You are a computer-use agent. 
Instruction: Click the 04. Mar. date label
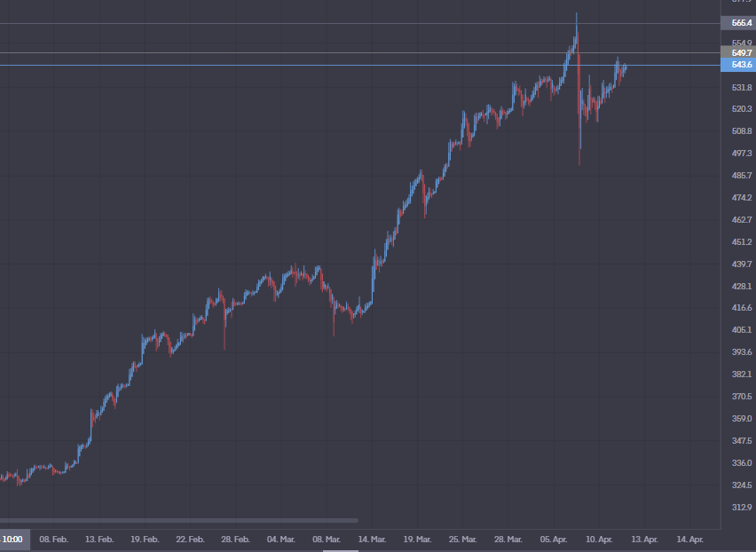[x=281, y=539]
